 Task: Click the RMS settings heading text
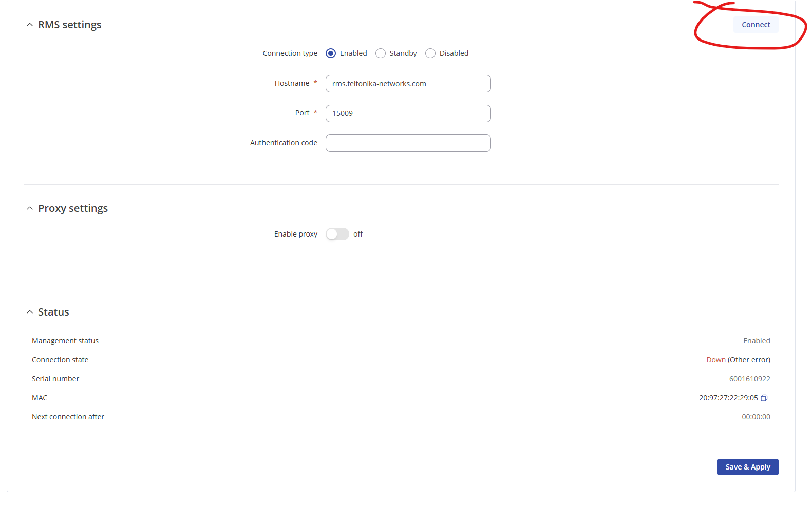[70, 25]
